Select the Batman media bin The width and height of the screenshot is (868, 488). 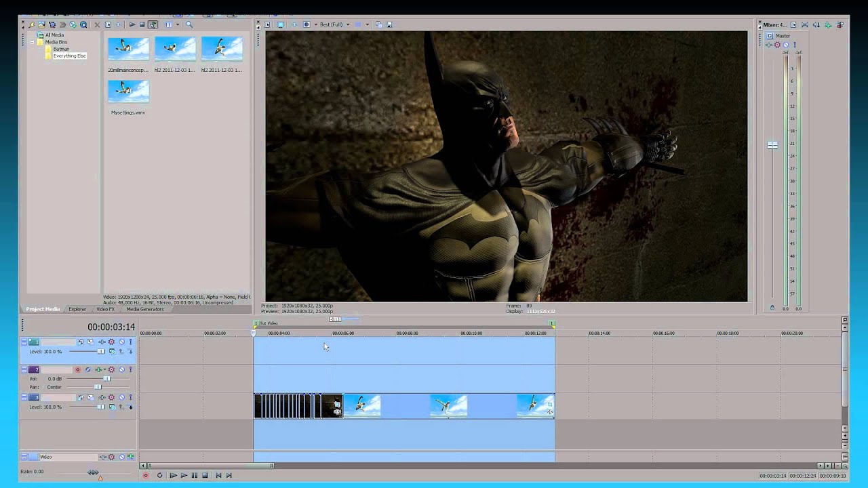[61, 49]
